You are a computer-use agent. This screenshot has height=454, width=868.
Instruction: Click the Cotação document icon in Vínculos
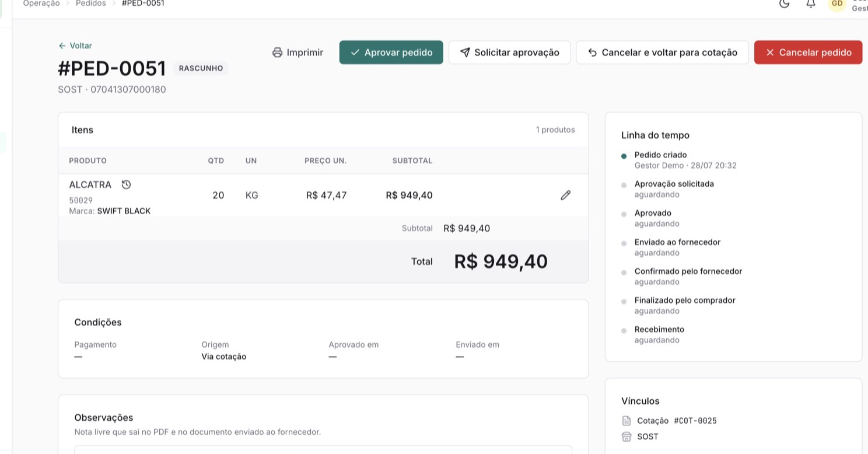pos(626,421)
